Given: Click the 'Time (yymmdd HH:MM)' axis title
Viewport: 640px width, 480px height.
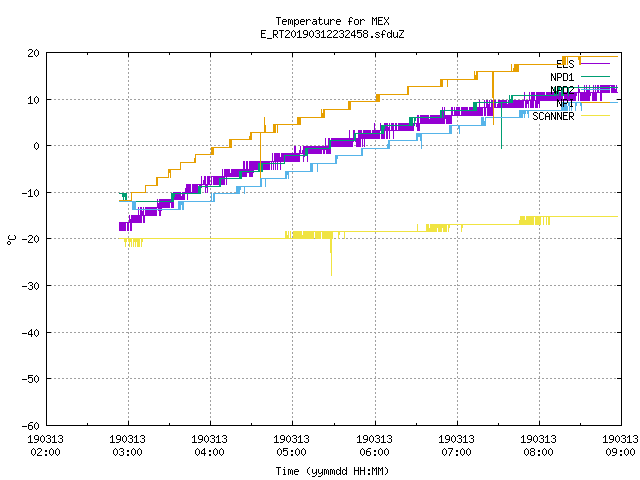Looking at the screenshot, I should coord(332,471).
